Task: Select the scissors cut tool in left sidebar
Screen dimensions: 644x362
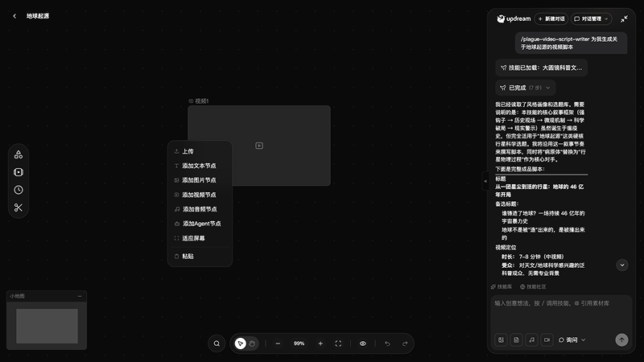Action: pyautogui.click(x=19, y=208)
